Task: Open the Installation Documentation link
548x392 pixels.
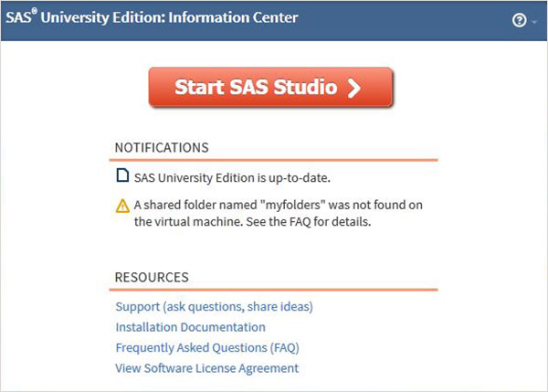Action: [190, 327]
